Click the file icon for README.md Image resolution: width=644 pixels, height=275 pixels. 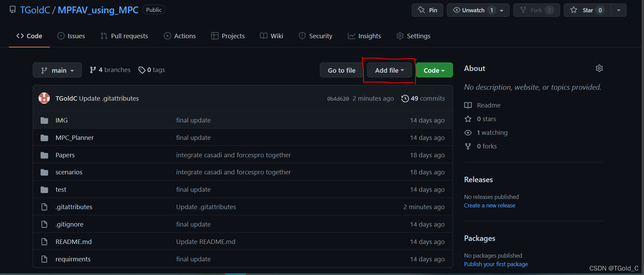coord(44,242)
